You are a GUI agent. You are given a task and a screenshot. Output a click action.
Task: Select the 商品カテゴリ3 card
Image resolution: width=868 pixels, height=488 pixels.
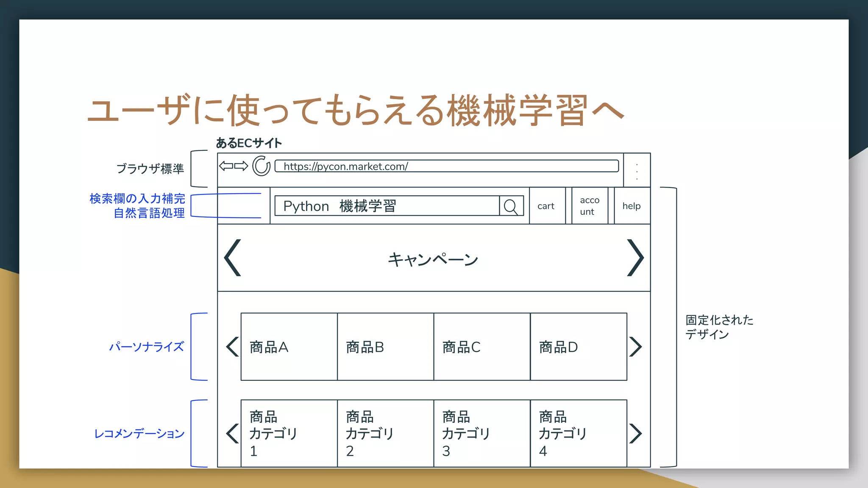point(482,433)
